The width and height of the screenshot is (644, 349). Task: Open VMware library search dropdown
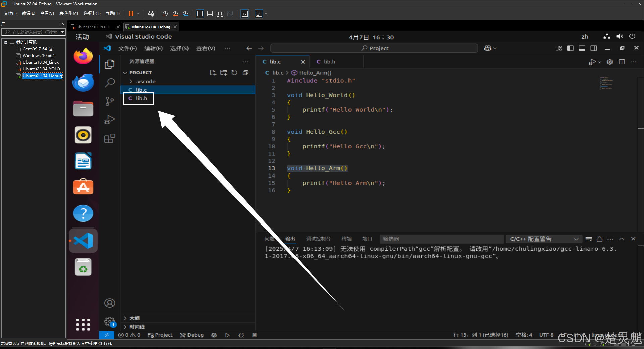63,32
